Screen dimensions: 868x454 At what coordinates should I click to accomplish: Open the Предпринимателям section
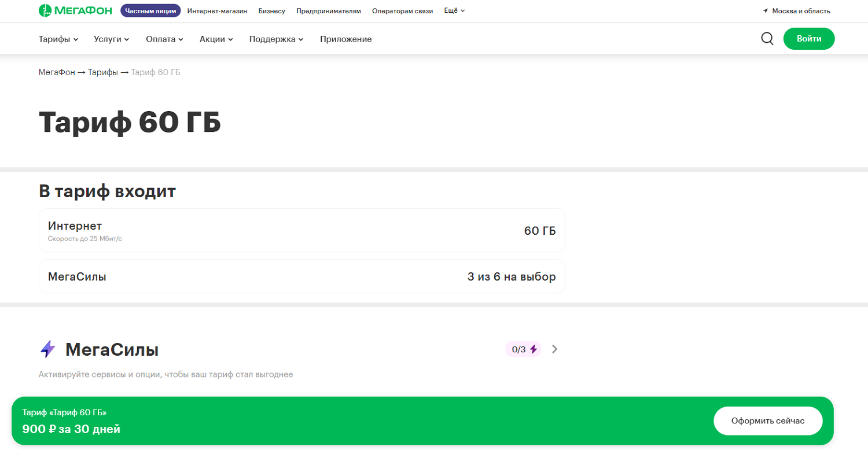[328, 11]
